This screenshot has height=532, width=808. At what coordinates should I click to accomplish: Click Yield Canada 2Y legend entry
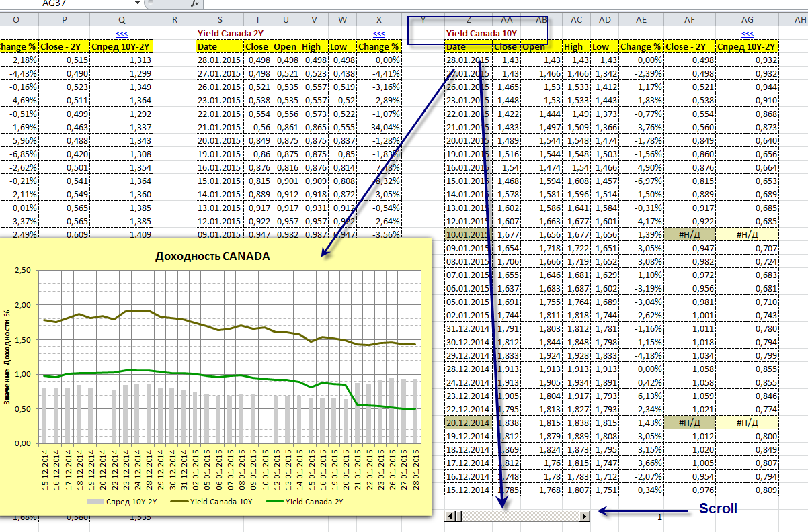click(306, 501)
